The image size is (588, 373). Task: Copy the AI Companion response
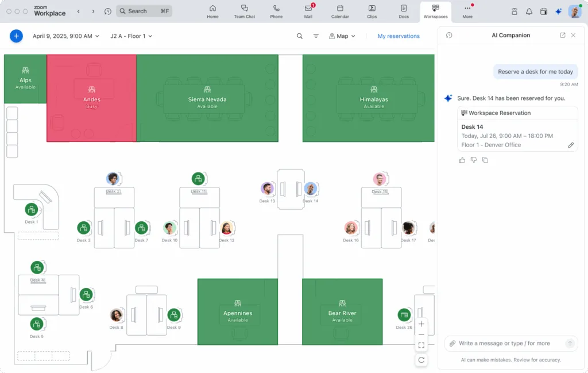pos(485,160)
